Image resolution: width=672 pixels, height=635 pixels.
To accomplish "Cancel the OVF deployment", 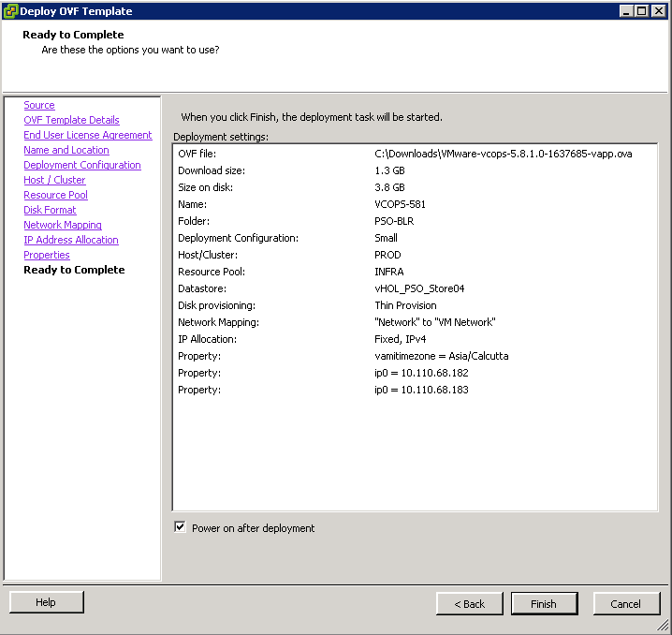I will tap(626, 604).
